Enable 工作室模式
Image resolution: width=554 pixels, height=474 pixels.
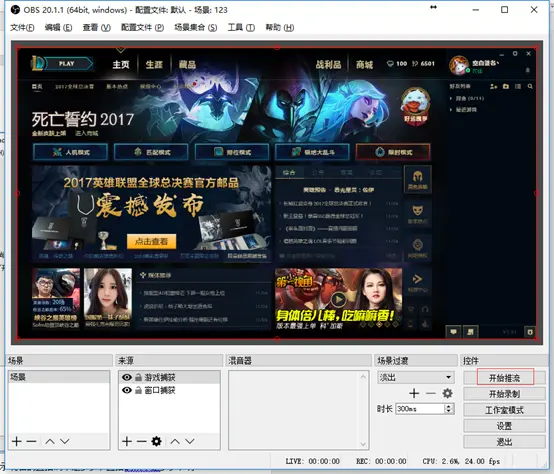pyautogui.click(x=504, y=410)
